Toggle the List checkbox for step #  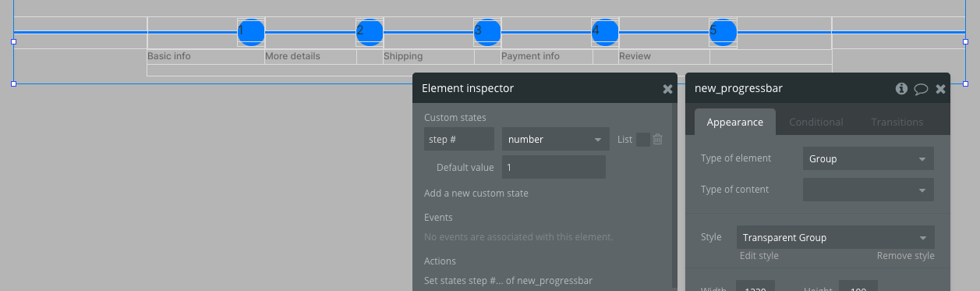click(x=643, y=140)
